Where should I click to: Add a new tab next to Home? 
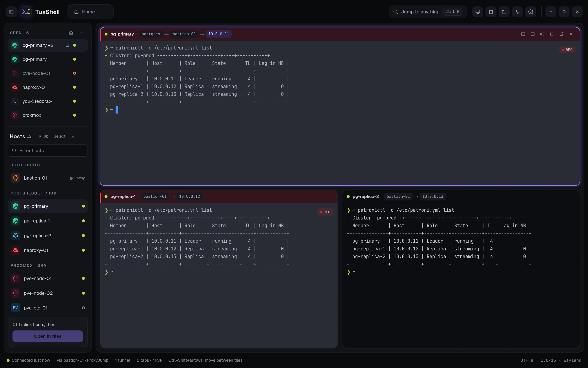pos(106,12)
